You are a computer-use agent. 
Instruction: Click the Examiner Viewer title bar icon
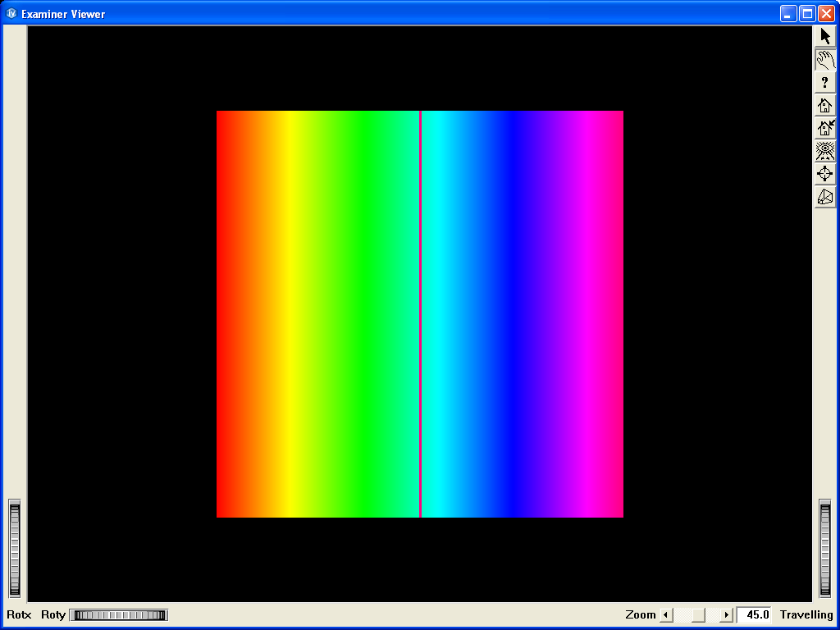tap(11, 13)
